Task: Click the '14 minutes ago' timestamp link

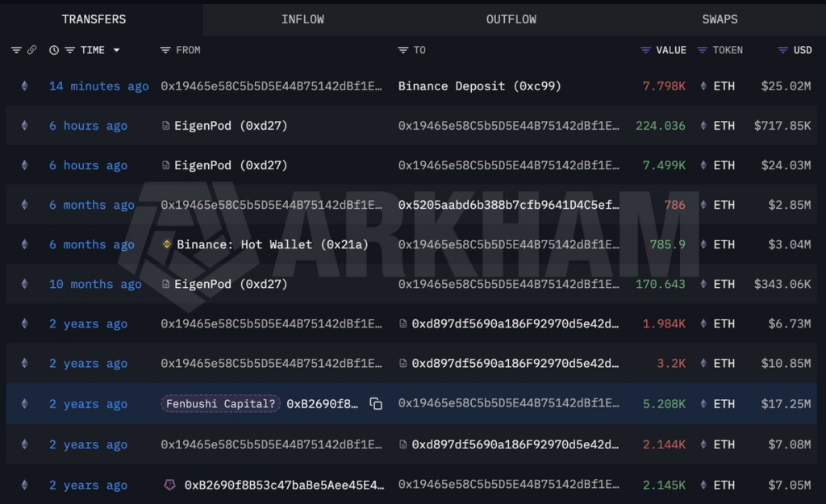Action: (98, 86)
